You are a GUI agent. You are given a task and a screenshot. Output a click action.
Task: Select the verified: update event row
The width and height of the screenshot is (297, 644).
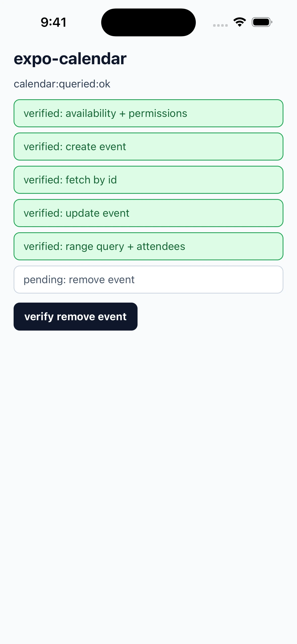(148, 213)
